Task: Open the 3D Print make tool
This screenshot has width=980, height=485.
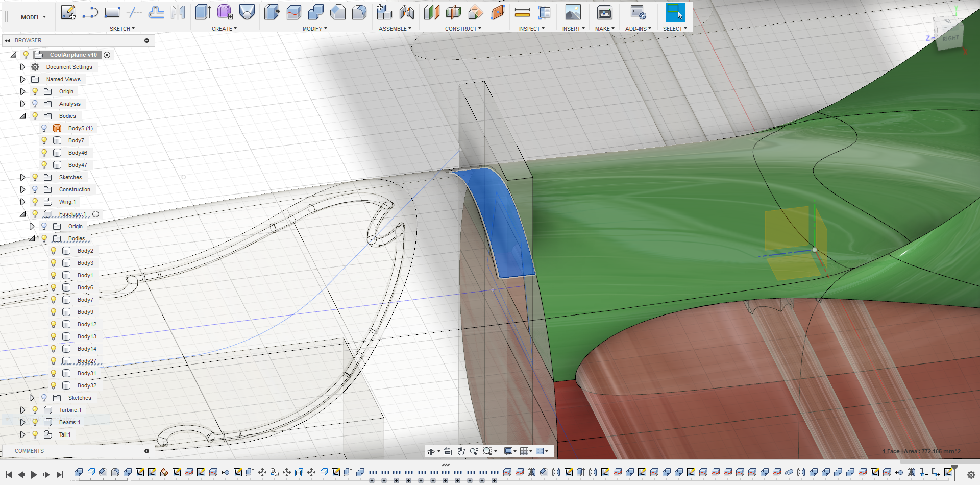Action: coord(604,12)
